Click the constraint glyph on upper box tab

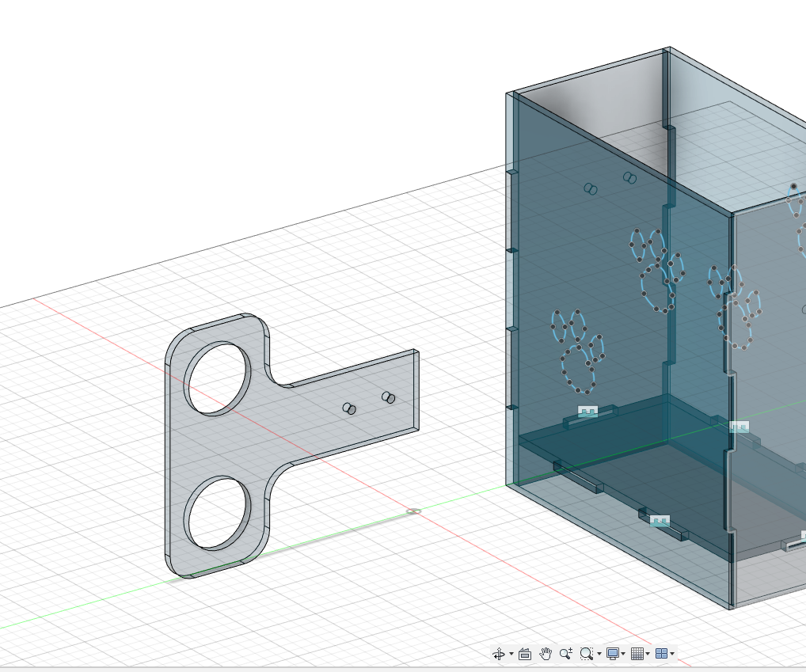point(588,411)
